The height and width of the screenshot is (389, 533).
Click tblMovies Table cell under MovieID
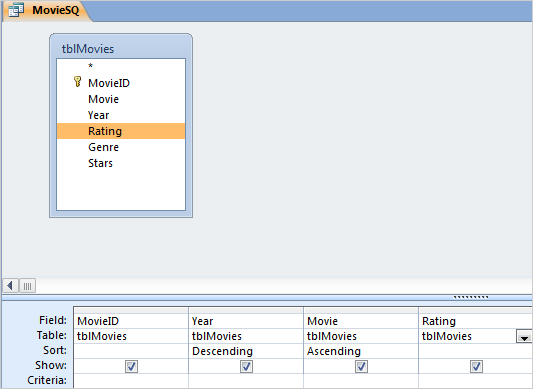[x=131, y=336]
